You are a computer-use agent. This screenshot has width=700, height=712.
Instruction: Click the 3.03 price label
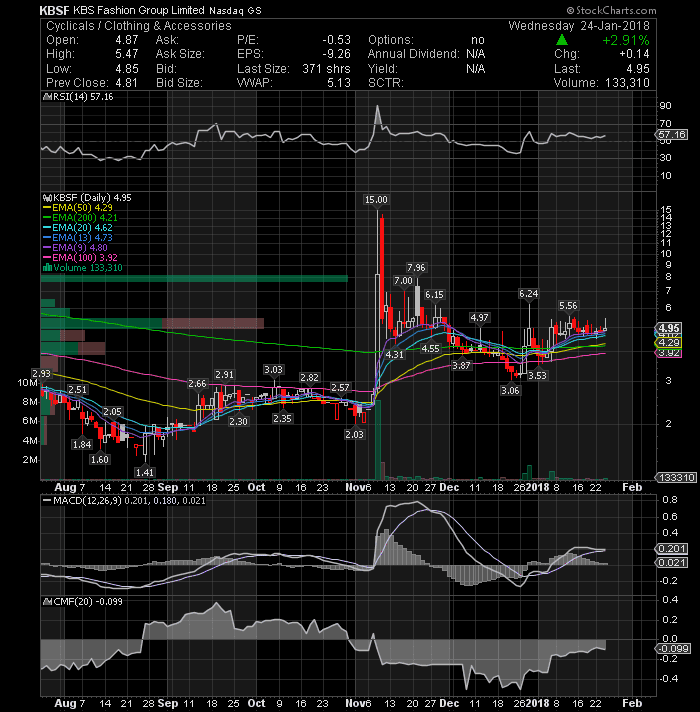point(273,370)
